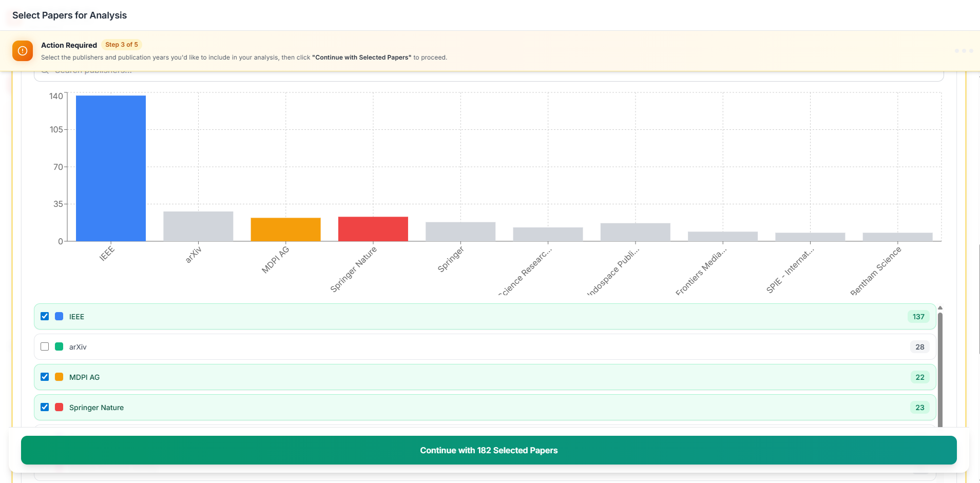Click the magnifier icon in the publisher search bar
This screenshot has height=483, width=980.
[45, 70]
